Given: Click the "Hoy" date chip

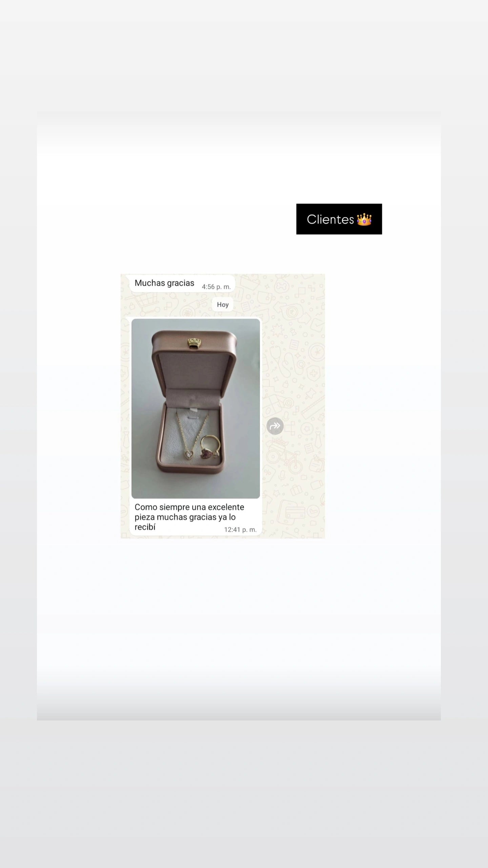Looking at the screenshot, I should tap(223, 304).
